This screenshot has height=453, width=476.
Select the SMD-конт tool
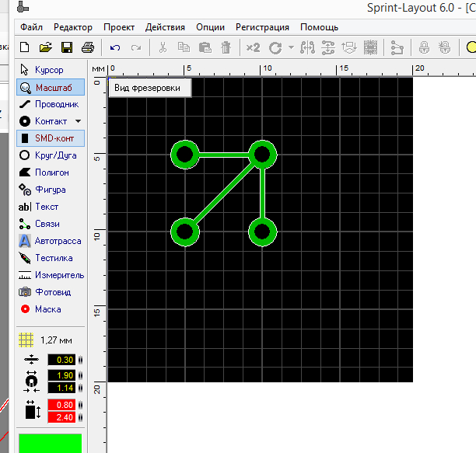point(51,138)
